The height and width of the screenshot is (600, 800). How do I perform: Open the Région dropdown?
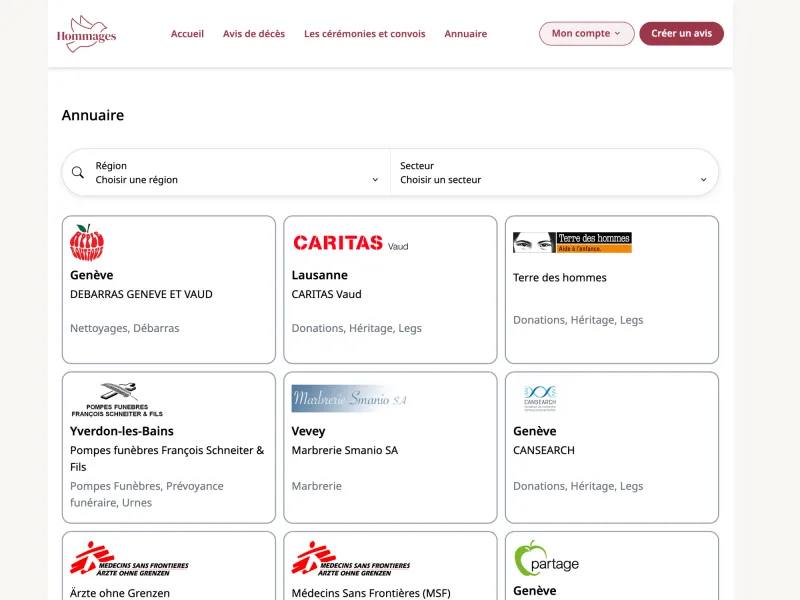click(237, 173)
